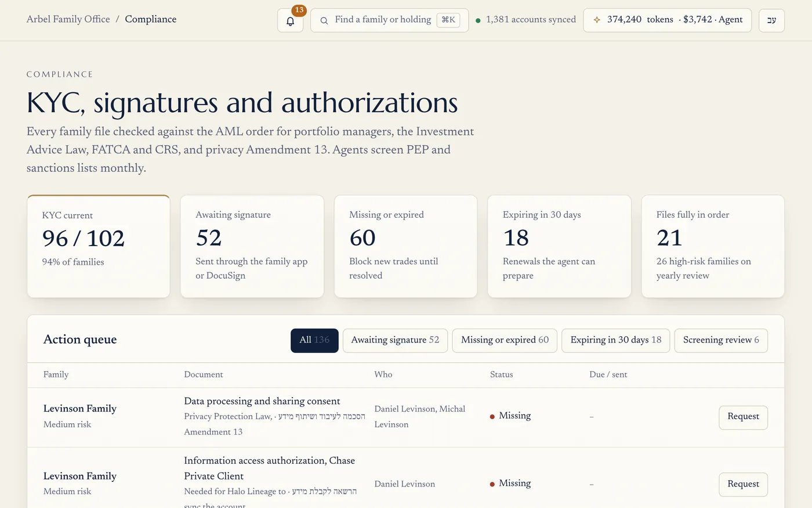
Task: Click Missing status in the consent row
Action: [510, 416]
